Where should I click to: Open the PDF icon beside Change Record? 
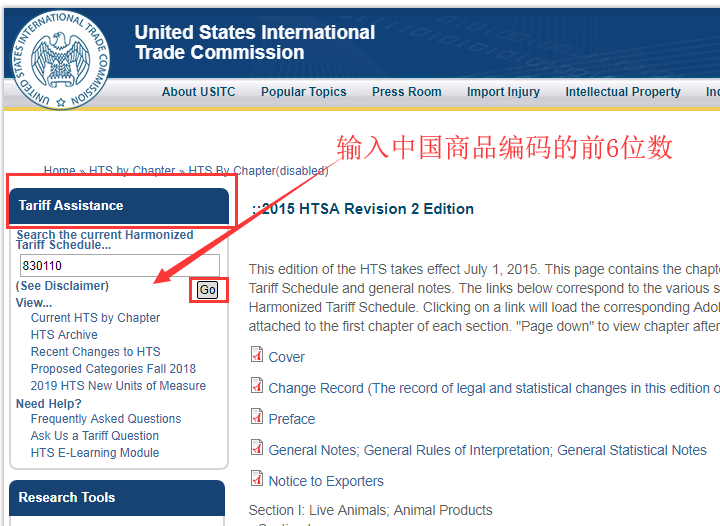tap(257, 388)
